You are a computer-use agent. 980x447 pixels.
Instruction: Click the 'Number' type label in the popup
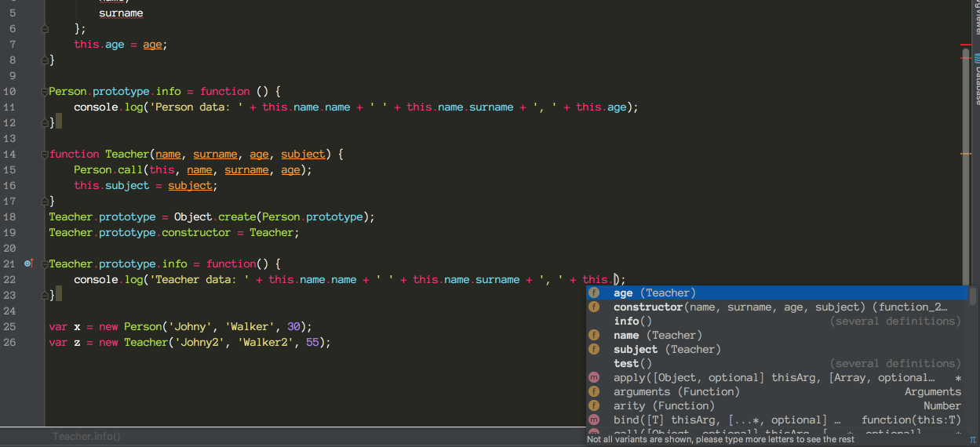click(942, 405)
